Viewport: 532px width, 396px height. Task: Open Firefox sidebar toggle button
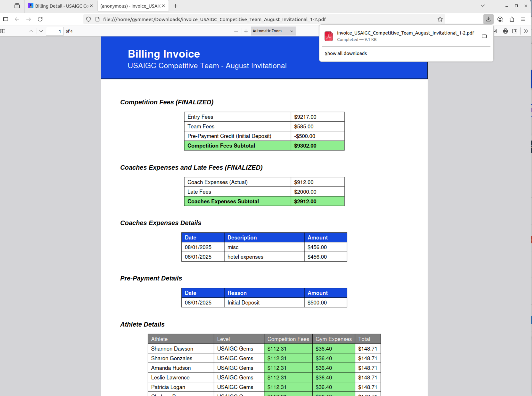click(x=6, y=19)
